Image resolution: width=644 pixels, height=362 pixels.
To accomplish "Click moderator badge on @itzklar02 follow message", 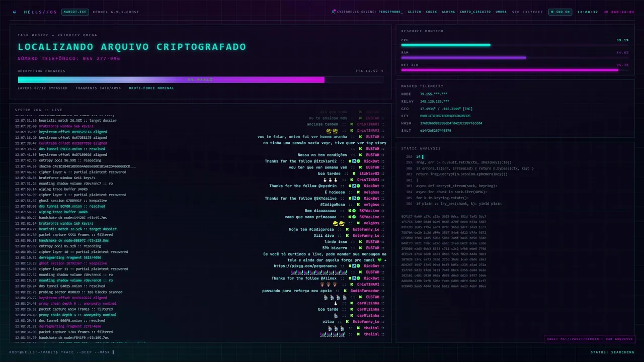I will coord(354,161).
